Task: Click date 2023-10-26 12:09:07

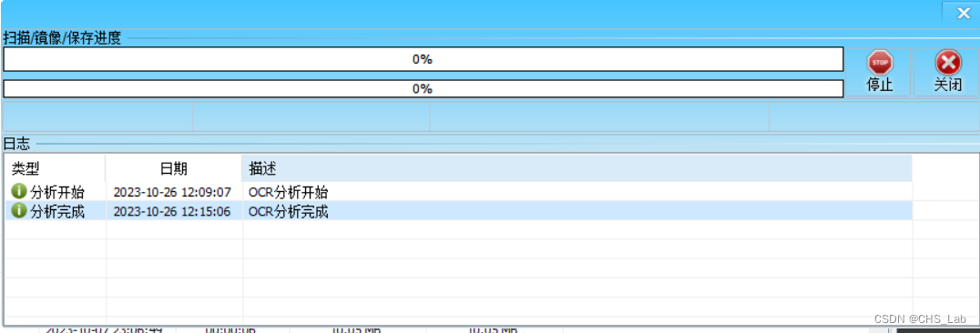Action: pyautogui.click(x=172, y=192)
